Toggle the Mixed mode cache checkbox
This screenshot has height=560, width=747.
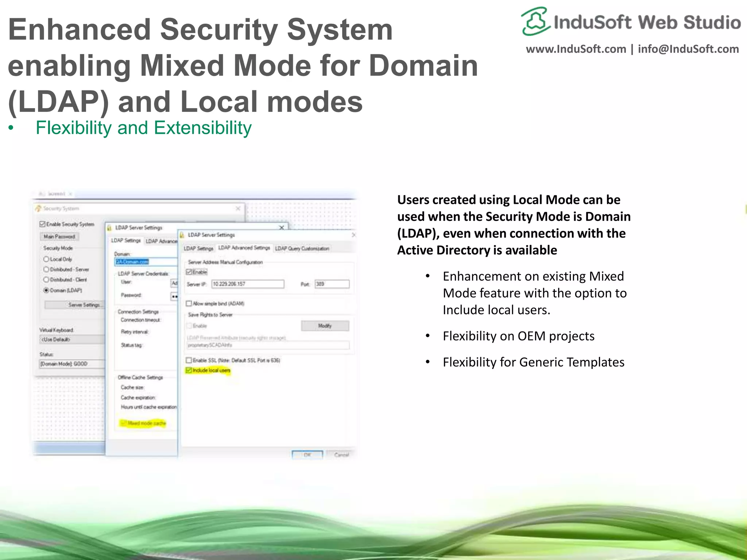click(123, 423)
